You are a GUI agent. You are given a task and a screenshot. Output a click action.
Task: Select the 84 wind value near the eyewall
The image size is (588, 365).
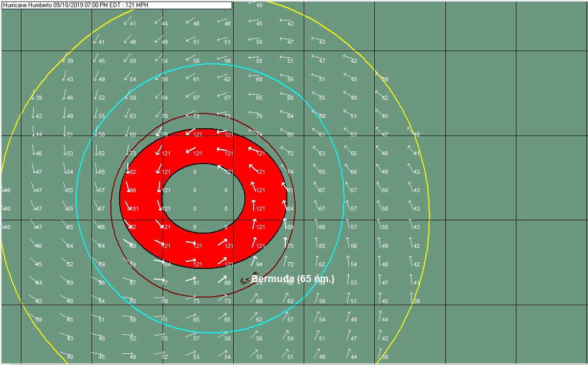click(290, 209)
